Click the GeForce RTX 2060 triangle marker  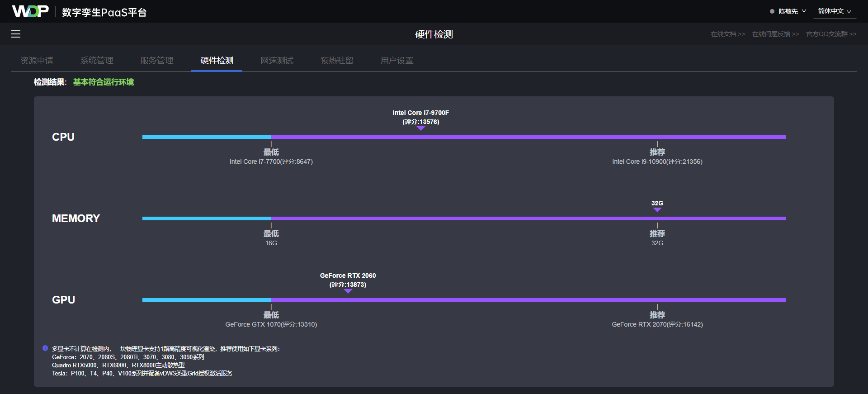348,291
